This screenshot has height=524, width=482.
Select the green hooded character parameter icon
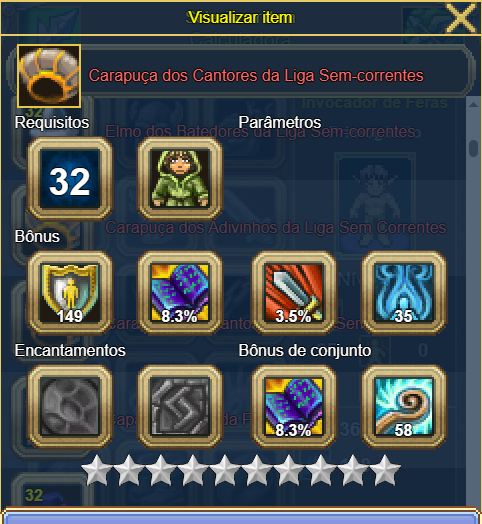pos(180,179)
